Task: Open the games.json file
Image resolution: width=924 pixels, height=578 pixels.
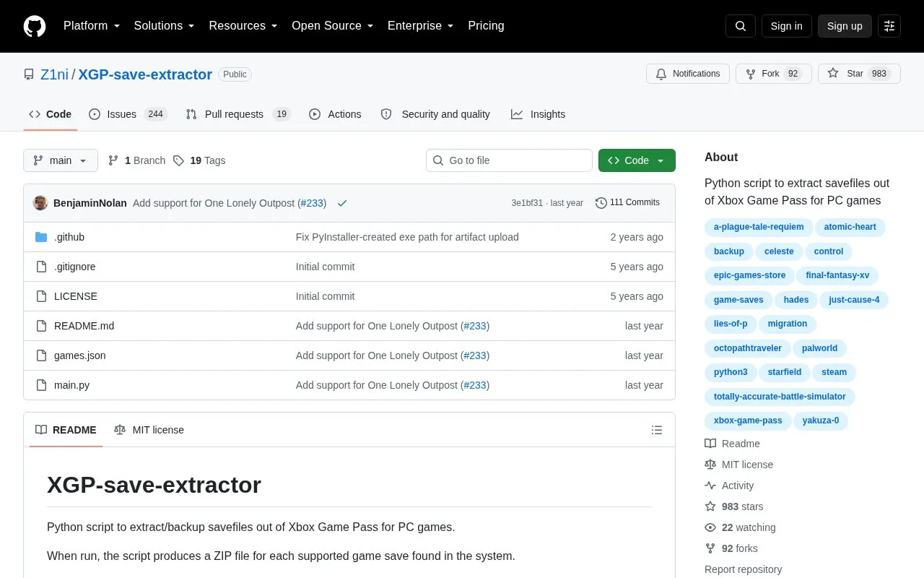Action: pyautogui.click(x=80, y=355)
